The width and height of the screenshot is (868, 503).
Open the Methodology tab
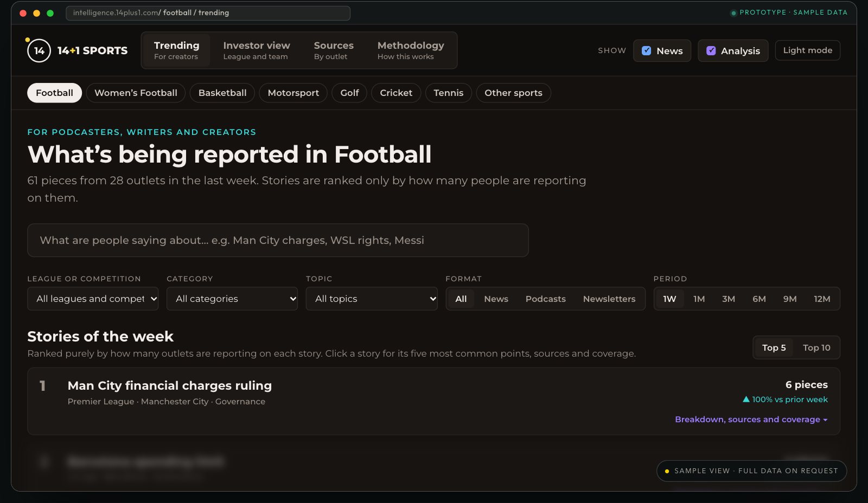point(411,50)
